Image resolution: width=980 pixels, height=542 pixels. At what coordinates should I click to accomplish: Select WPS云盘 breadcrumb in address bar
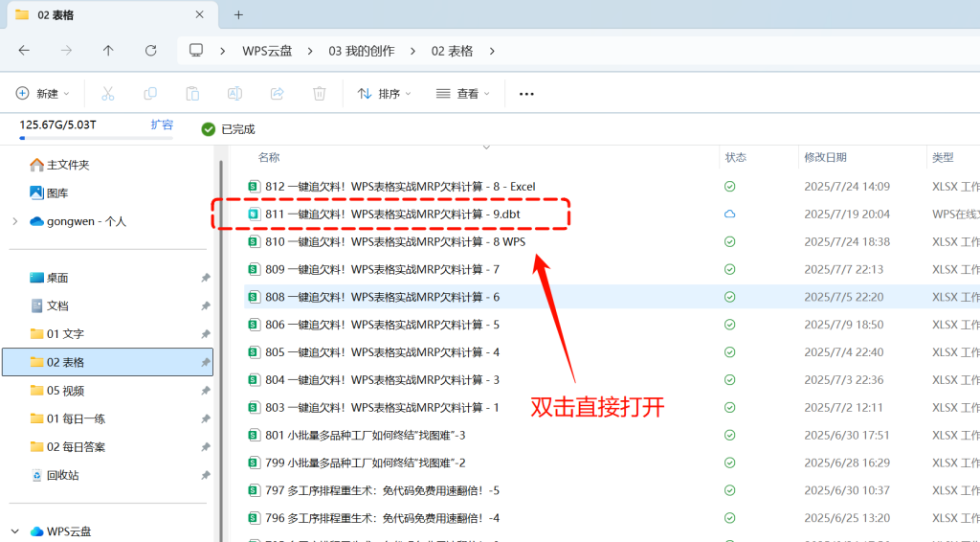pyautogui.click(x=268, y=52)
